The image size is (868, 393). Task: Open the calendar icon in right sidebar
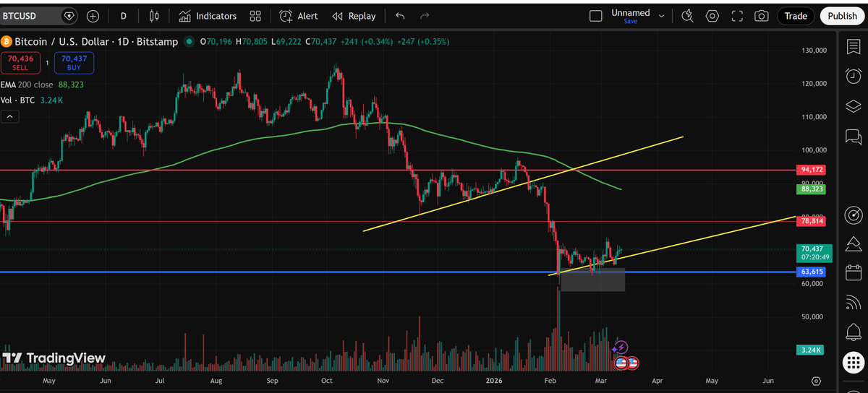(853, 272)
